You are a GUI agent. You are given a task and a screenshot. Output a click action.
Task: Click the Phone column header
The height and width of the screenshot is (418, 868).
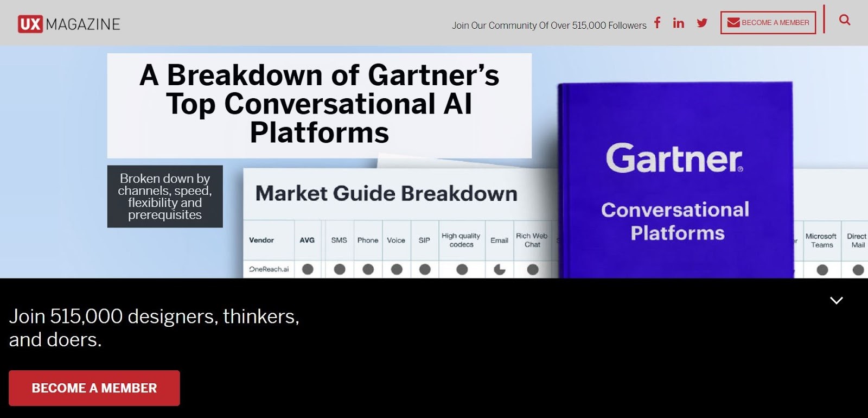coord(368,240)
